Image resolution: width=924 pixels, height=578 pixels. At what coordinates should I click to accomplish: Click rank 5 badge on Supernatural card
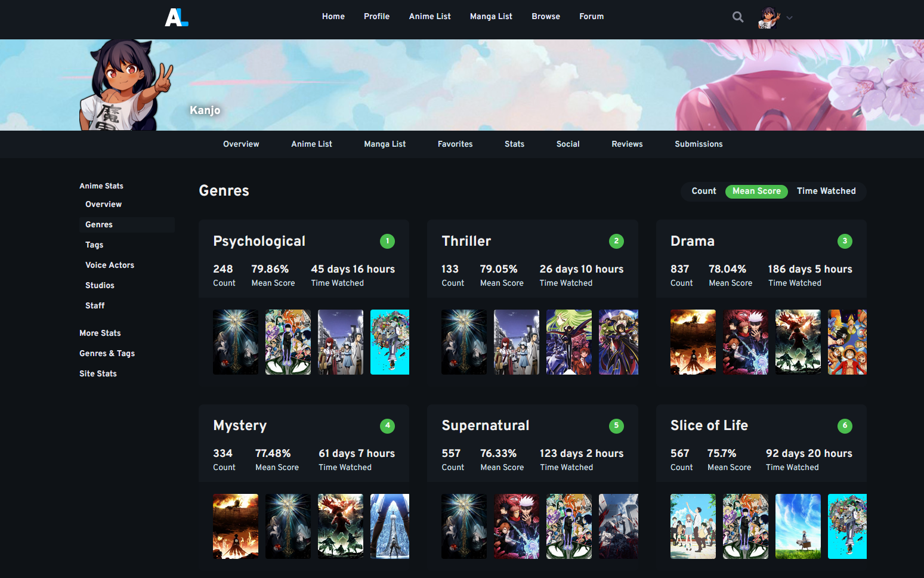point(616,426)
